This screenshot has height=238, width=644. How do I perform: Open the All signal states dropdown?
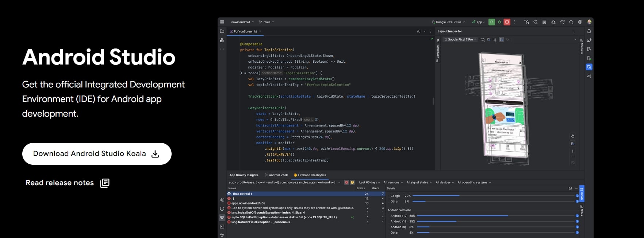point(419,182)
